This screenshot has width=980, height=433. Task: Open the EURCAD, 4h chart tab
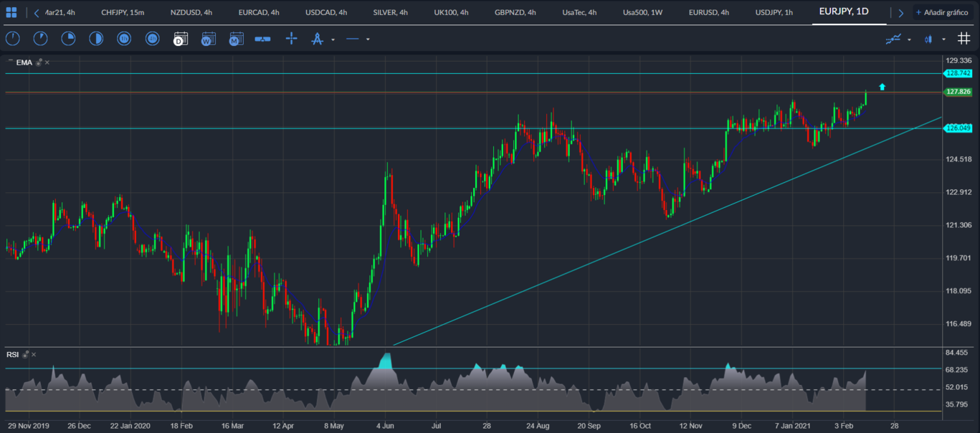(259, 12)
